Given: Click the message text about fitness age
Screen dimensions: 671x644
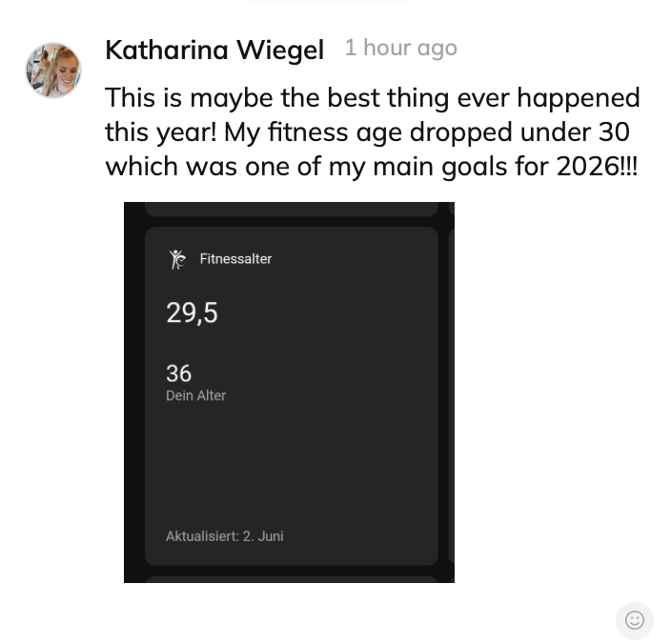Looking at the screenshot, I should click(373, 131).
